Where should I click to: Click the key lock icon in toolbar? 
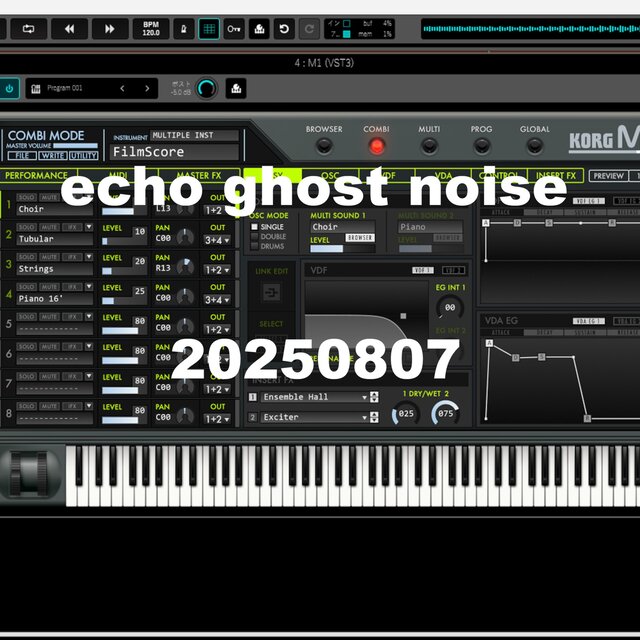coord(234,29)
